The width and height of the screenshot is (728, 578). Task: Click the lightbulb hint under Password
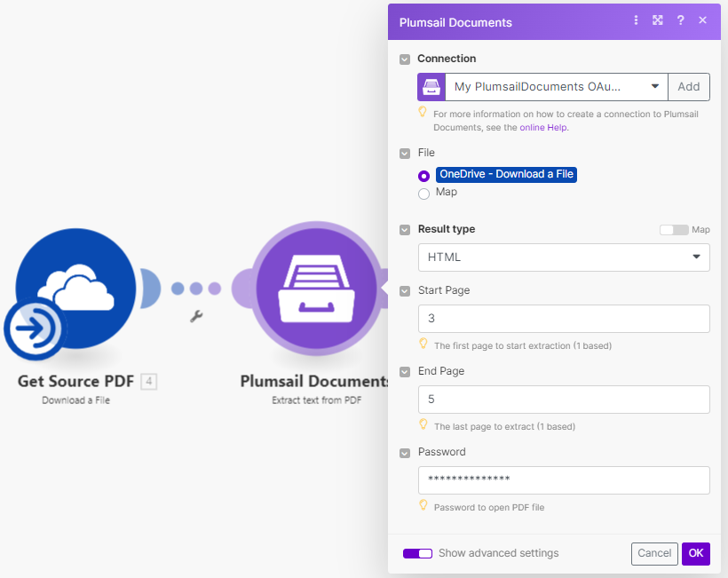(423, 505)
